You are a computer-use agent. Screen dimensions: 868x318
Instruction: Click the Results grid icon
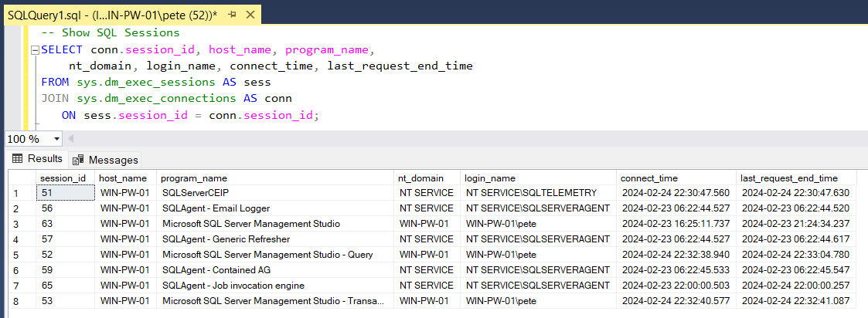point(17,159)
